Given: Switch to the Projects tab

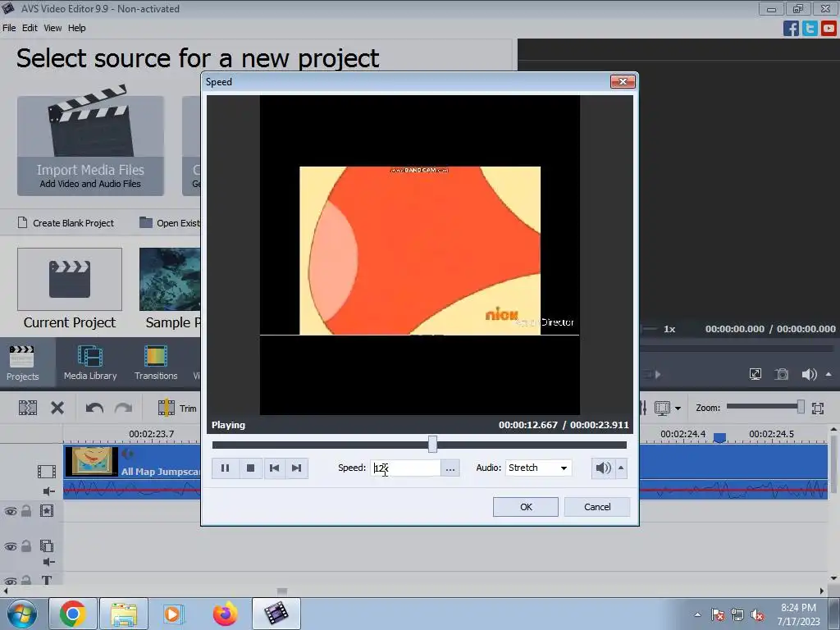Looking at the screenshot, I should (22, 363).
